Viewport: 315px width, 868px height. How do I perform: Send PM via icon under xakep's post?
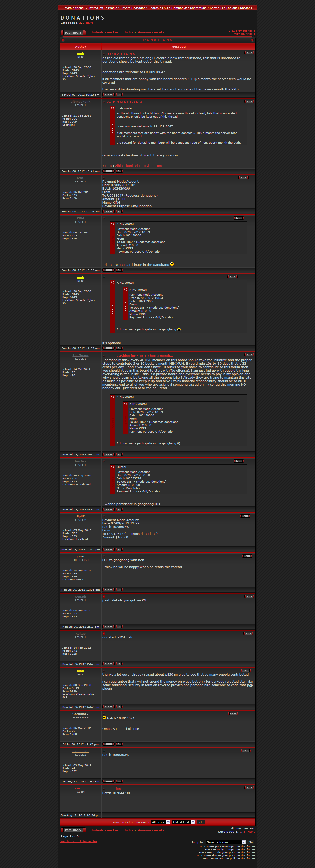point(119,664)
